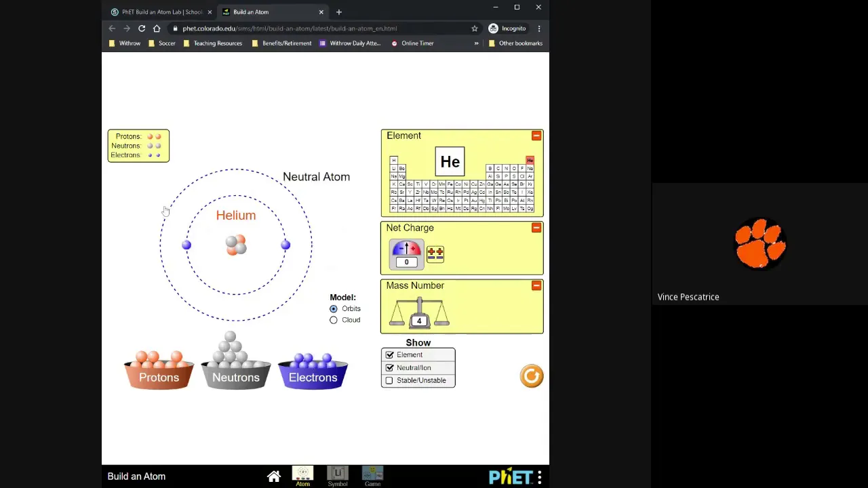Open the Online Timer bookmark
The height and width of the screenshot is (488, 868).
[412, 43]
